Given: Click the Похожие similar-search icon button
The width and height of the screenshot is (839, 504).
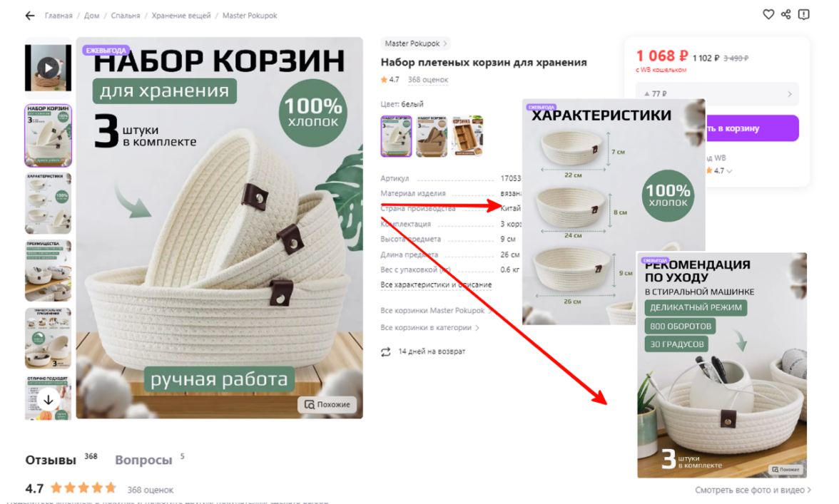Looking at the screenshot, I should click(x=327, y=405).
